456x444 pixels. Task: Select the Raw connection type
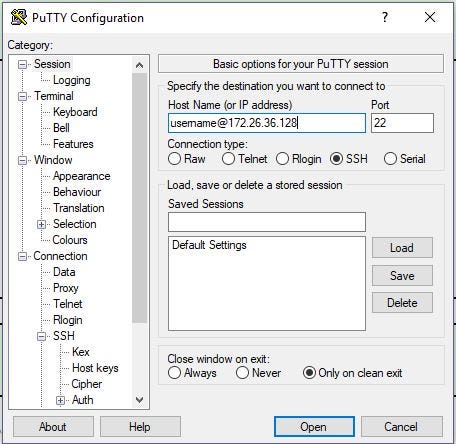[174, 159]
